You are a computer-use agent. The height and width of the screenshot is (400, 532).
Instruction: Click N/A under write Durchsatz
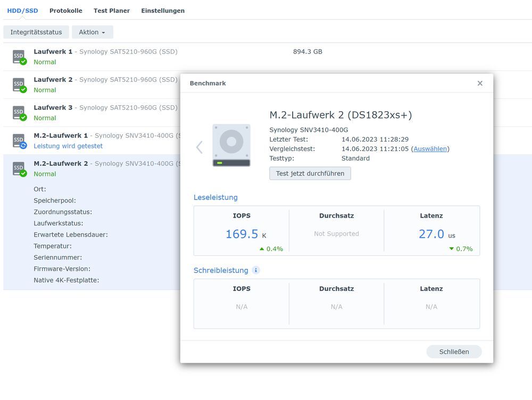[x=336, y=307]
